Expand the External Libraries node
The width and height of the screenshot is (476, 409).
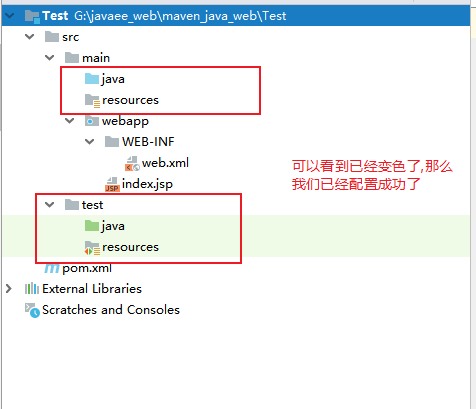pos(9,289)
